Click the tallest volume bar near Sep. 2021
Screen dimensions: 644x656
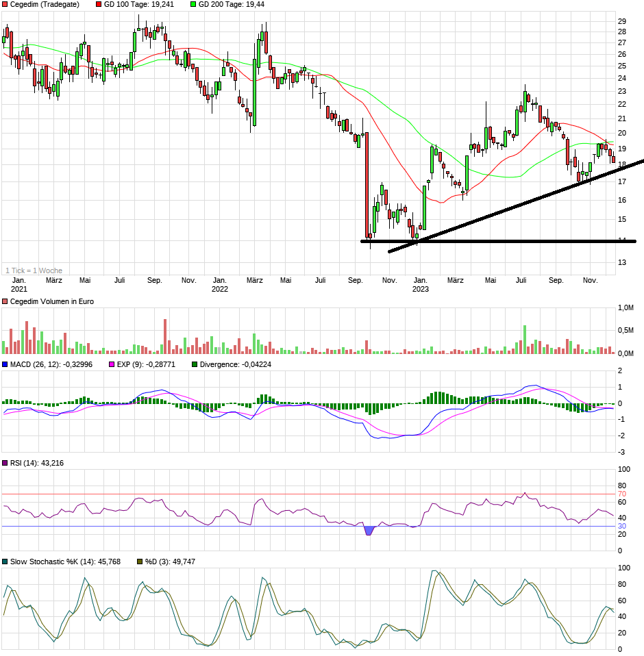coord(165,336)
